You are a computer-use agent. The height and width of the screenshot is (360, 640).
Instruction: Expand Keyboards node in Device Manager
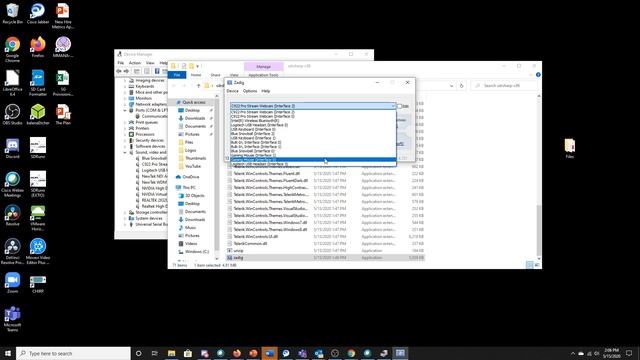pyautogui.click(x=125, y=87)
